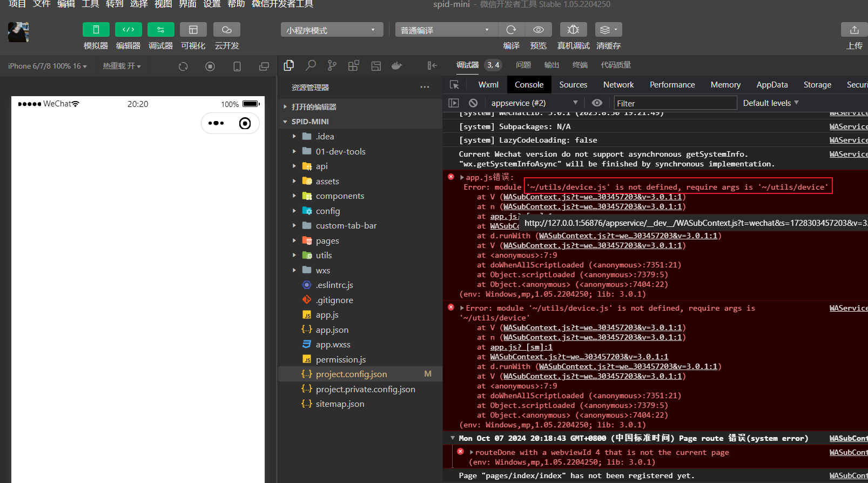Click the simulator stop/record icon
Screen dimensions: 868x483
[x=210, y=66]
